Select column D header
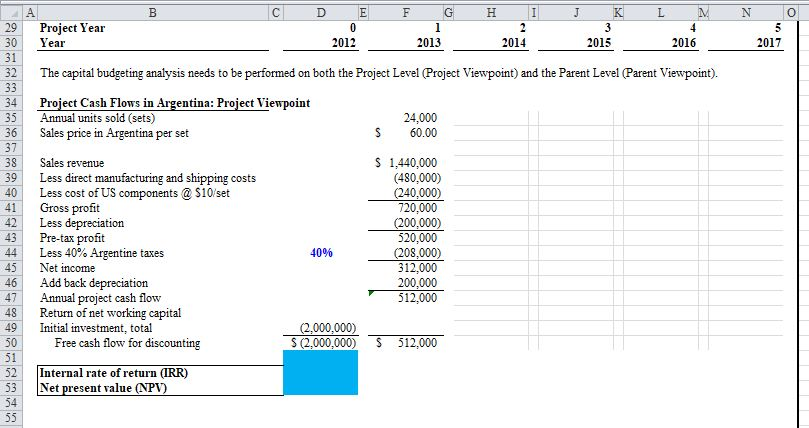The height and width of the screenshot is (428, 809). pos(320,13)
